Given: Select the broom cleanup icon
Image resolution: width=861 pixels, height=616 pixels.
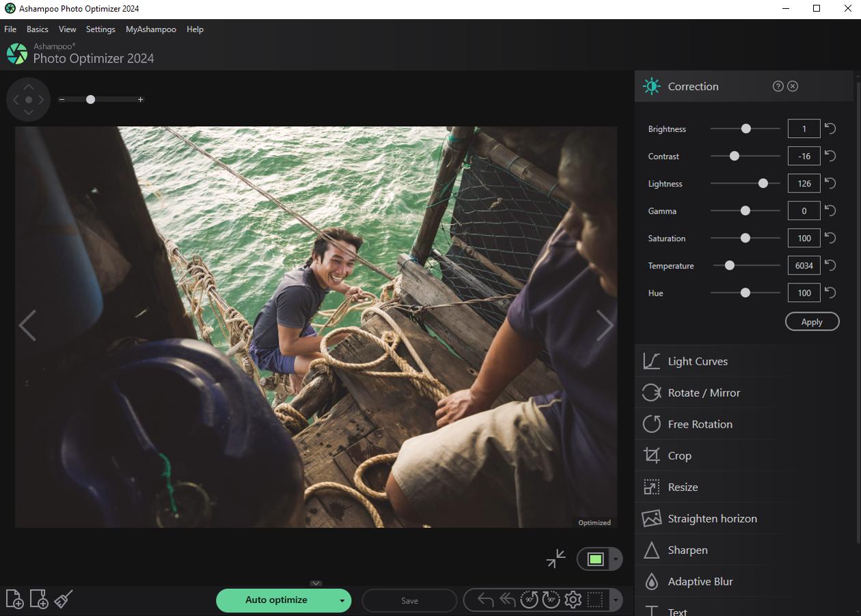Looking at the screenshot, I should [x=62, y=599].
